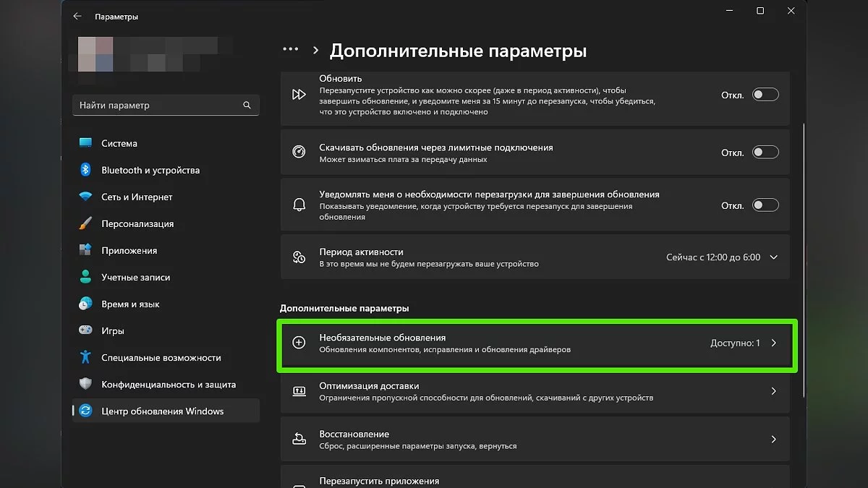Click the bell icon for restart notifications
The image size is (868, 488).
coord(299,205)
